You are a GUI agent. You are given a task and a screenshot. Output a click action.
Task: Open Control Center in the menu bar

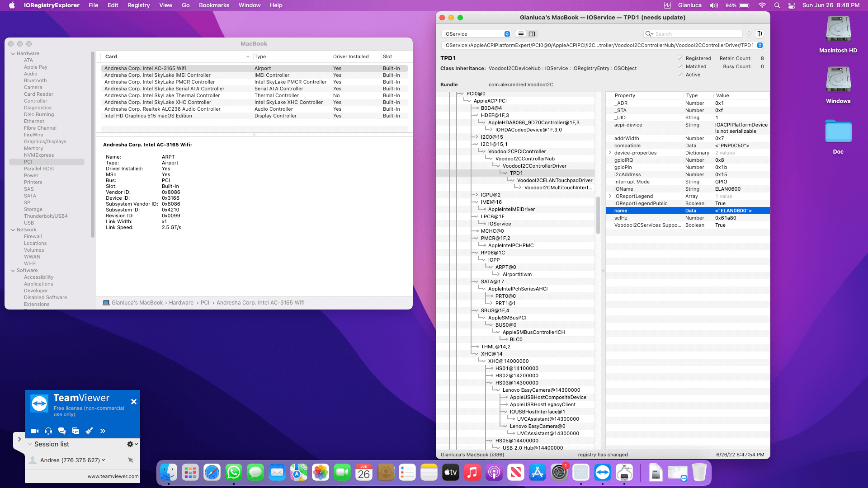pyautogui.click(x=792, y=5)
